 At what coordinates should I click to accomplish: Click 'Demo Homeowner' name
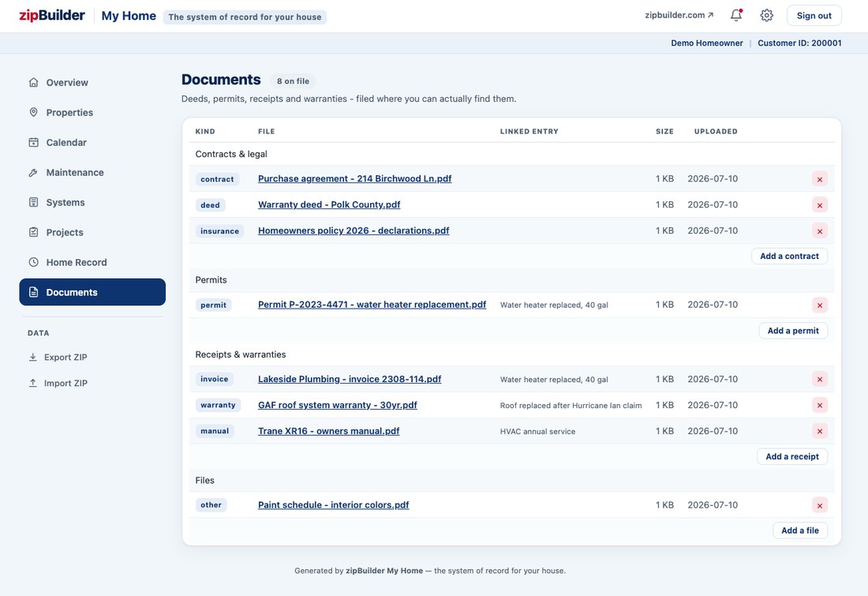[707, 43]
